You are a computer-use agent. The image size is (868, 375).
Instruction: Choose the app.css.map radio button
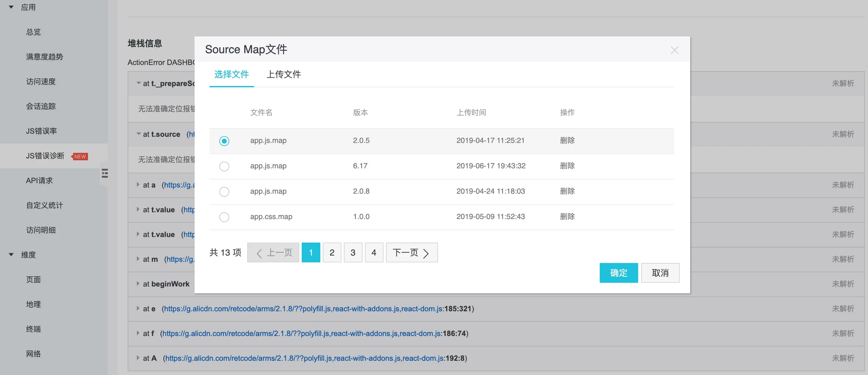(x=224, y=217)
